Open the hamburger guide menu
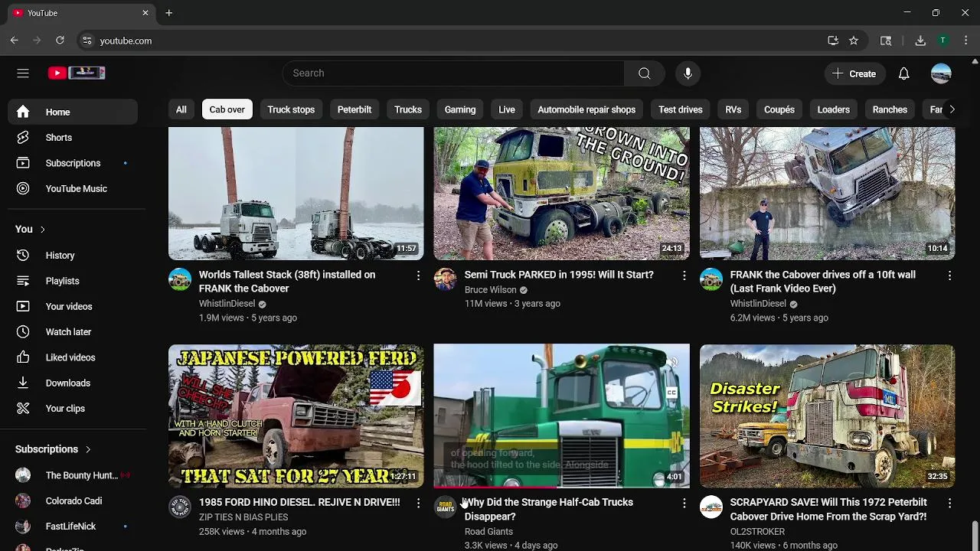Viewport: 980px width, 551px height. (x=23, y=73)
